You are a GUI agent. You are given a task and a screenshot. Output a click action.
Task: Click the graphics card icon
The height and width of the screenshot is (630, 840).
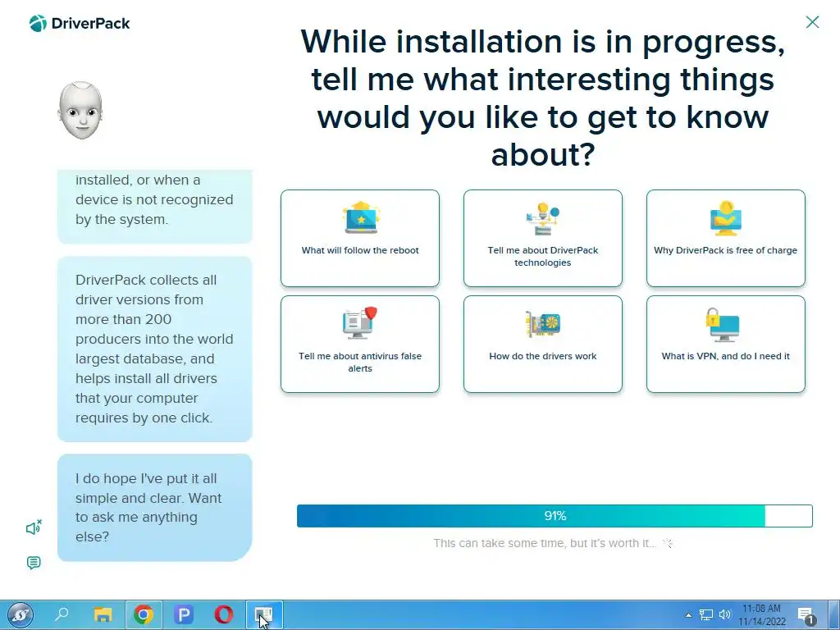[543, 324]
